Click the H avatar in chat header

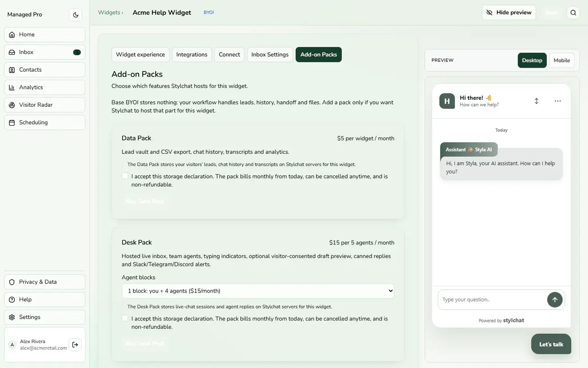pos(447,101)
